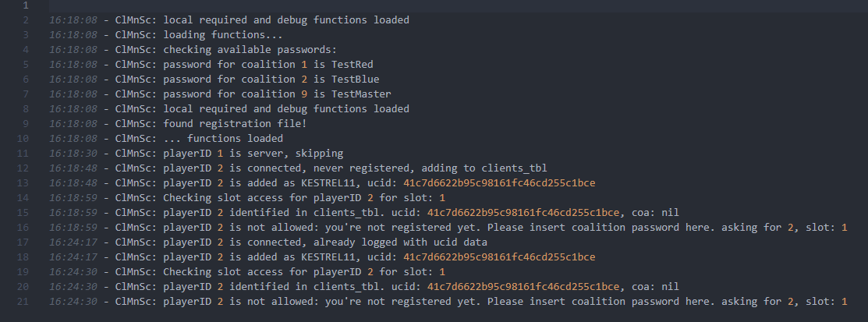Click the slot number ending line 21
The image size is (868, 322).
click(844, 302)
